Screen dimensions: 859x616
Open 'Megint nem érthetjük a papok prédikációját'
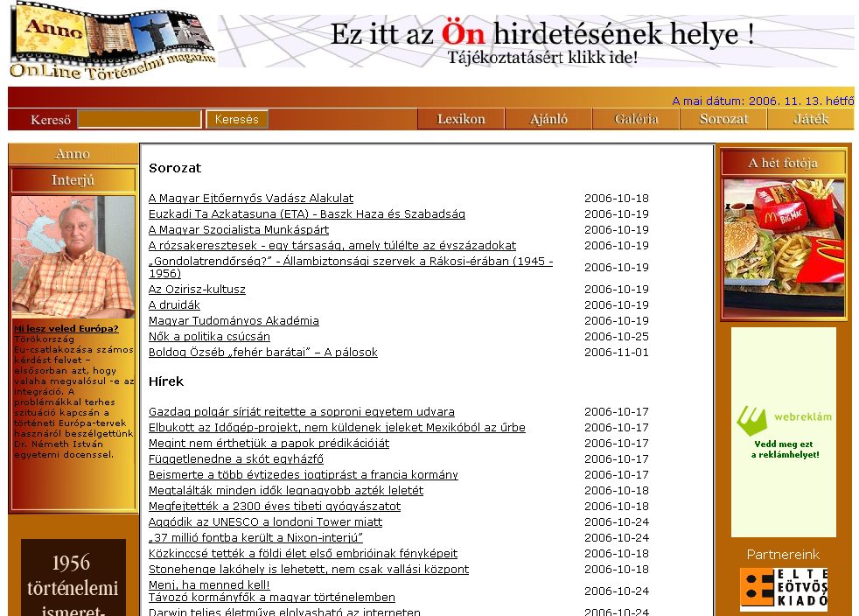point(269,444)
